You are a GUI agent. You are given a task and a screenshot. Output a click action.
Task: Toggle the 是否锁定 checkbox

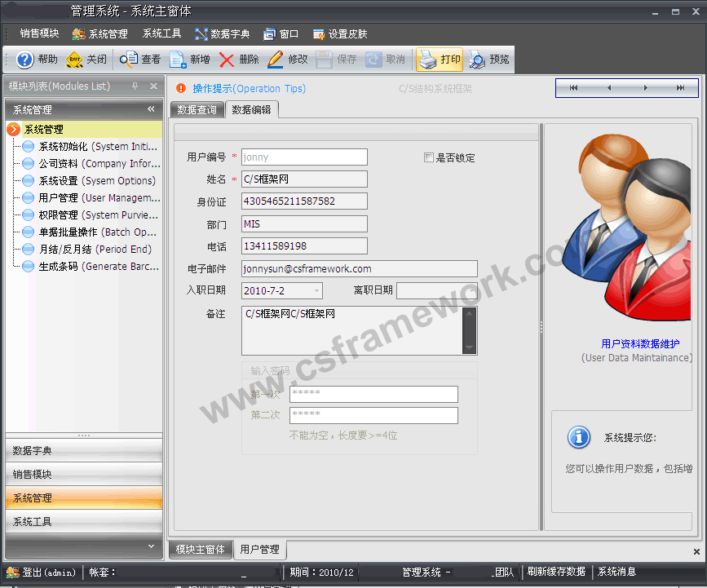[429, 157]
